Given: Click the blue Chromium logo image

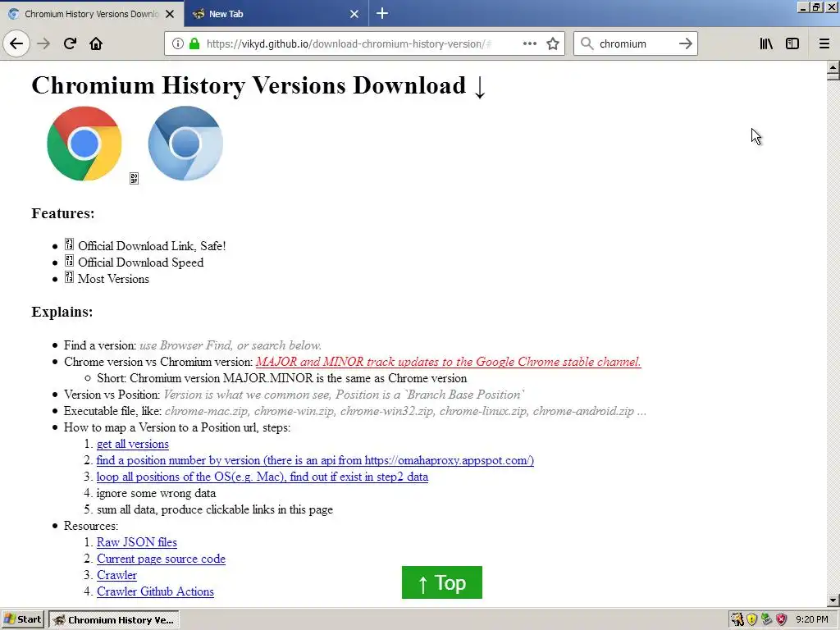Looking at the screenshot, I should pos(185,143).
